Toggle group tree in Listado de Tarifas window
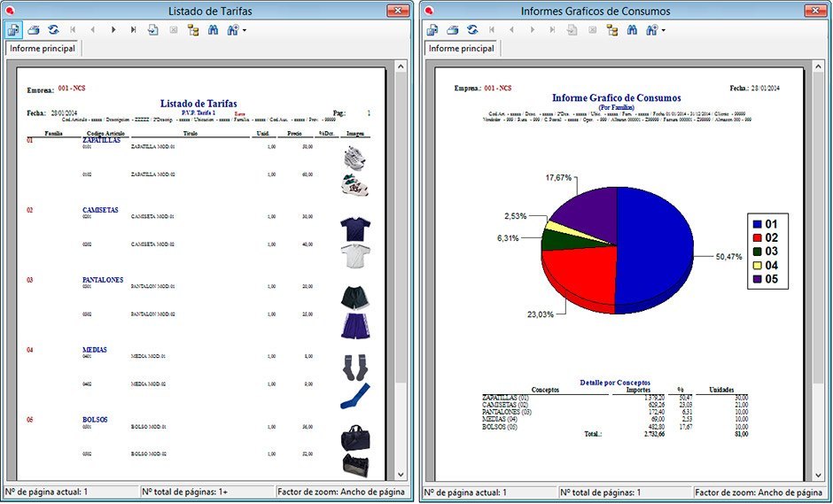 click(x=192, y=29)
